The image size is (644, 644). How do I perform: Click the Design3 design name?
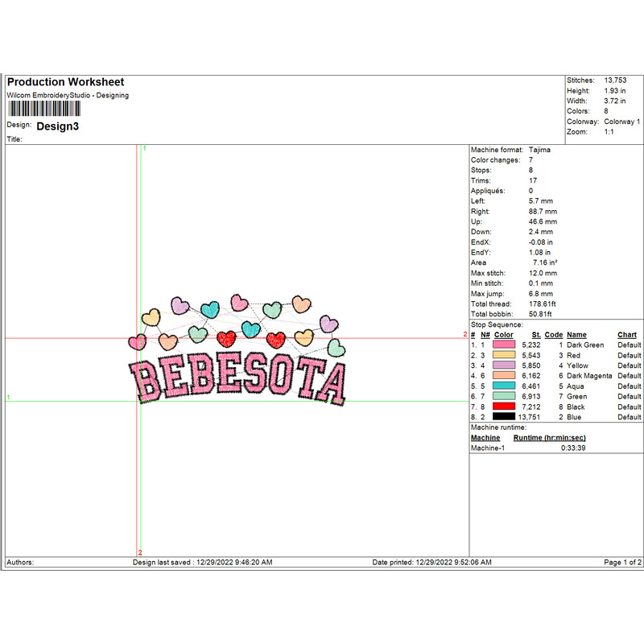click(x=58, y=126)
